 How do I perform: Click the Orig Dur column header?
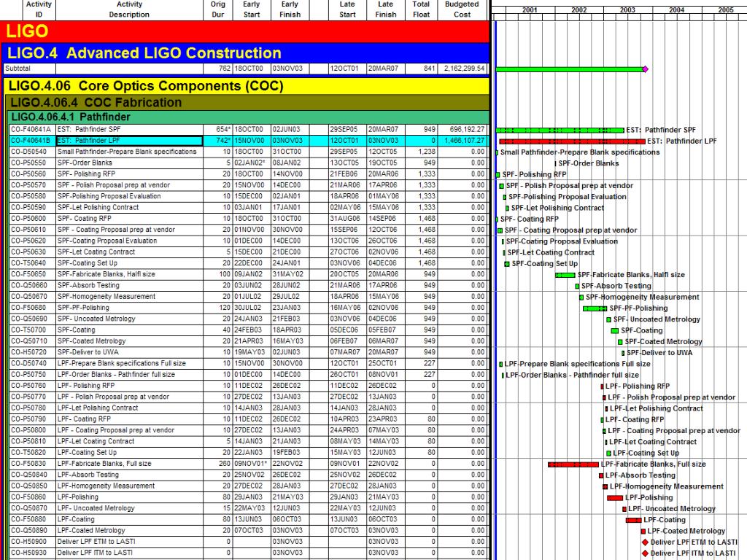click(x=217, y=9)
